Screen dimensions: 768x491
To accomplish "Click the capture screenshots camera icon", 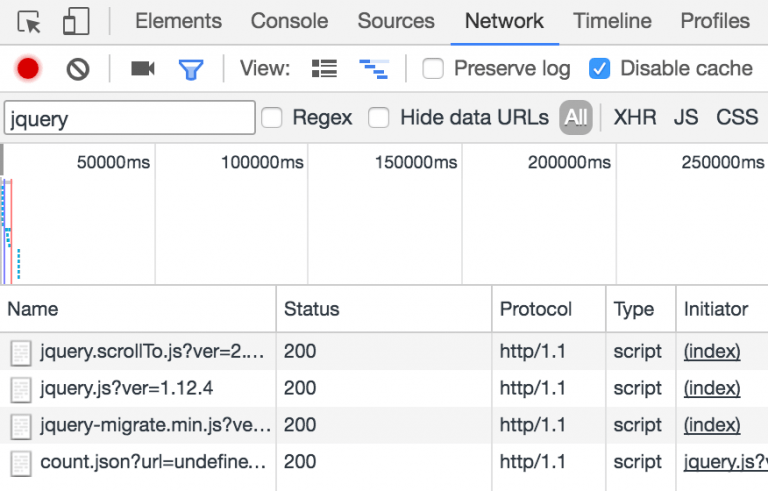I will click(x=143, y=69).
